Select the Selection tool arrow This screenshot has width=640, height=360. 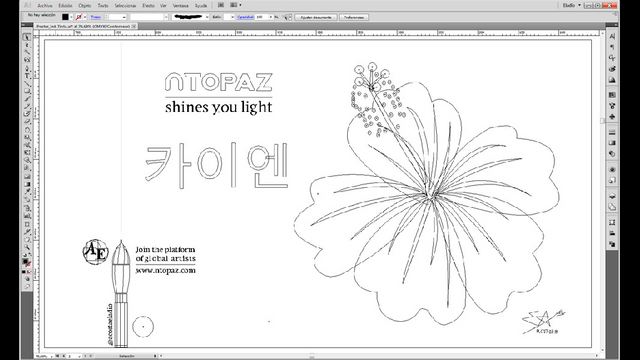(x=27, y=37)
